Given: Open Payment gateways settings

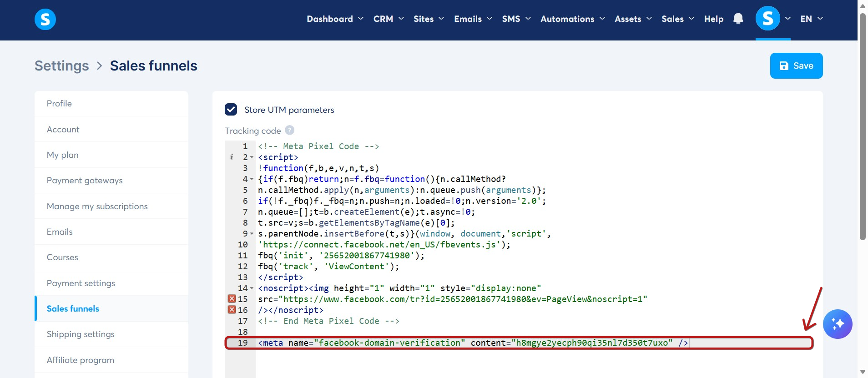Looking at the screenshot, I should click(111, 181).
